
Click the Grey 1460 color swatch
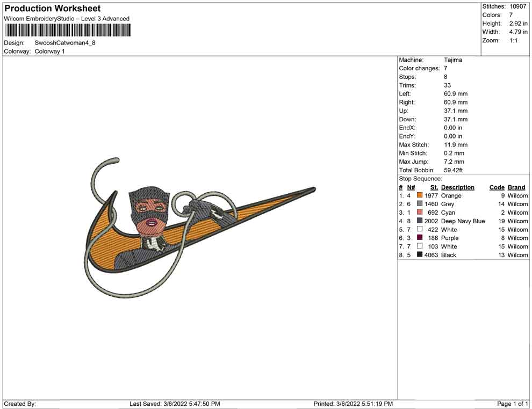[420, 203]
